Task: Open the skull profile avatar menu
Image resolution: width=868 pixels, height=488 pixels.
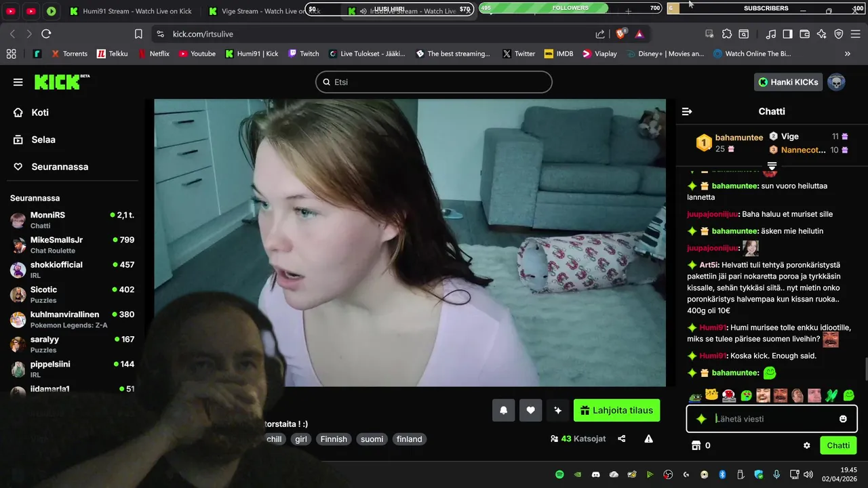Action: 836,82
